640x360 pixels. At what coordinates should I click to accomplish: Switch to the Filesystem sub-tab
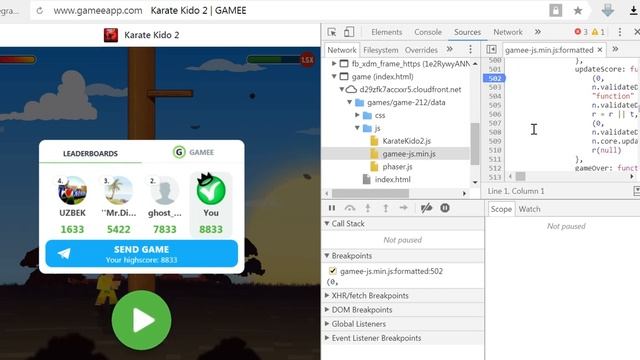[380, 50]
